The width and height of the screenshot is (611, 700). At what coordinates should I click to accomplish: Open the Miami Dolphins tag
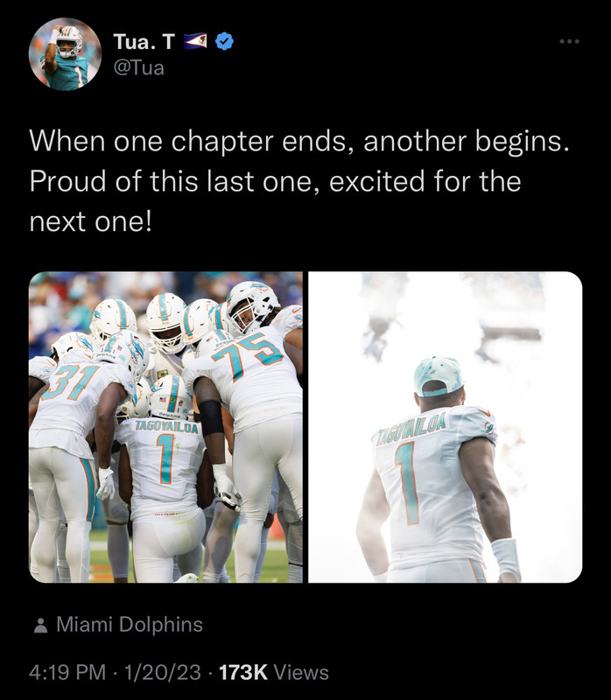point(130,624)
